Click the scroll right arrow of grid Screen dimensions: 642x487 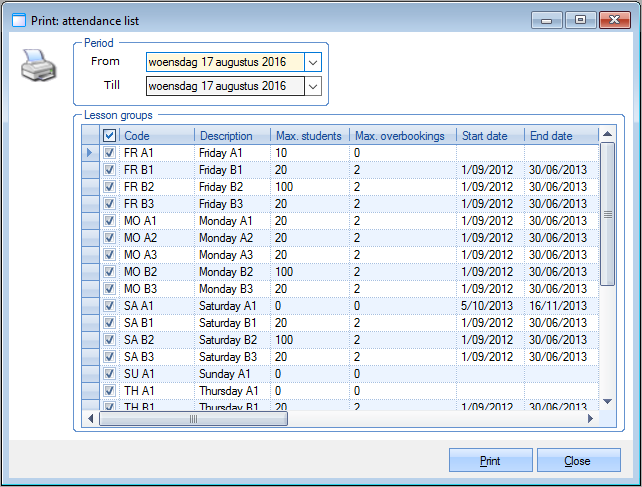pyautogui.click(x=591, y=420)
